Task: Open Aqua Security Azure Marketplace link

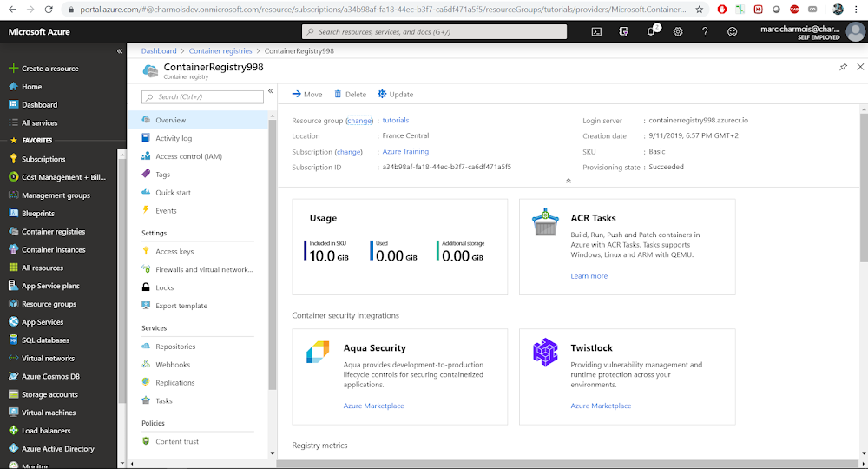Action: [x=373, y=406]
